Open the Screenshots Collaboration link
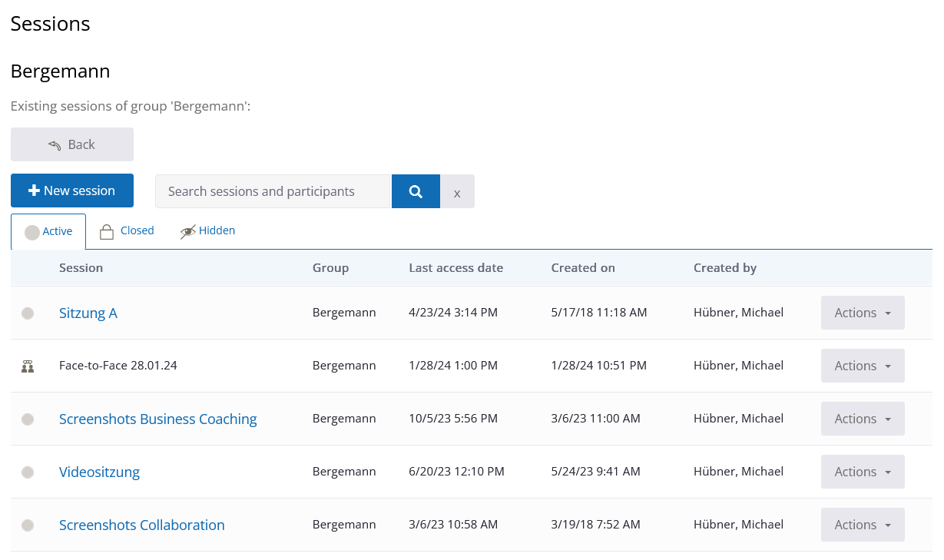This screenshot has height=560, width=944. click(142, 525)
